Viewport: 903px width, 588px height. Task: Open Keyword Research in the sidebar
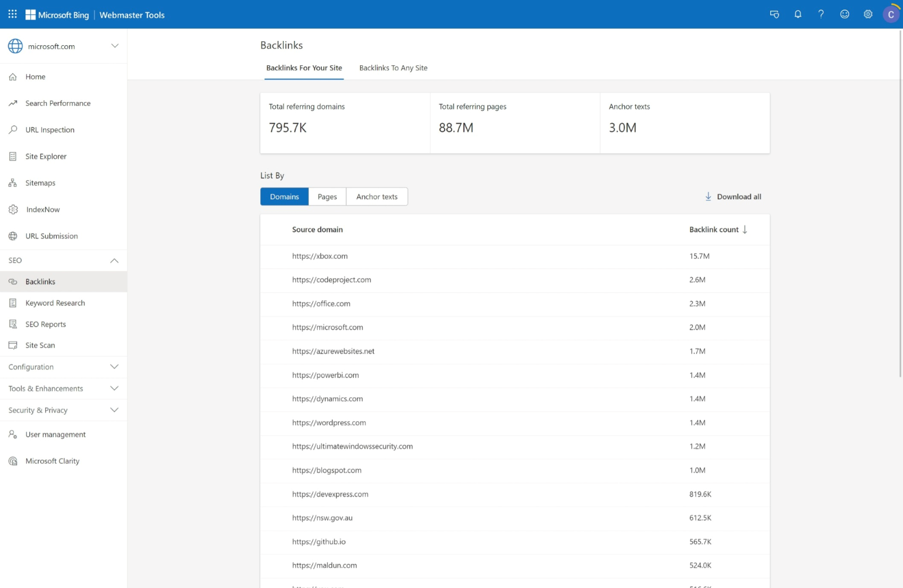(55, 303)
